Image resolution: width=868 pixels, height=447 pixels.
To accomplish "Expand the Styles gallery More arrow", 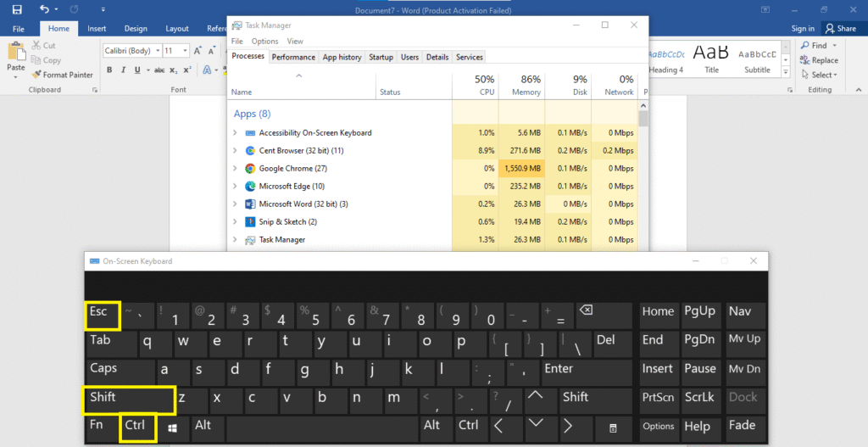I will tap(786, 72).
